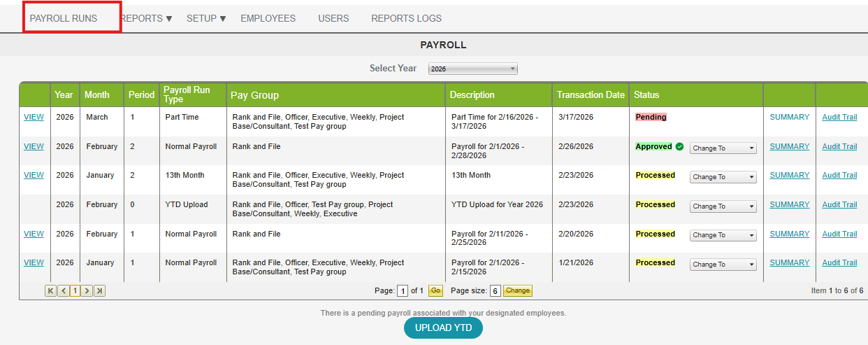Screen dimensions: 868x345
Task: Click the Page size input field
Action: (x=495, y=290)
